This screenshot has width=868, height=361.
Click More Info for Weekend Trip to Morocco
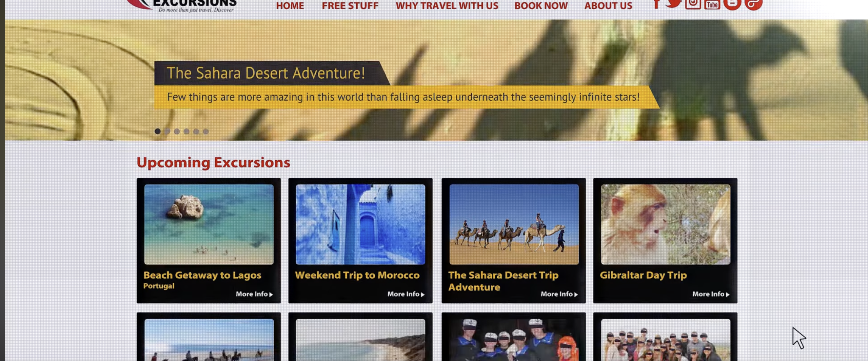point(406,294)
